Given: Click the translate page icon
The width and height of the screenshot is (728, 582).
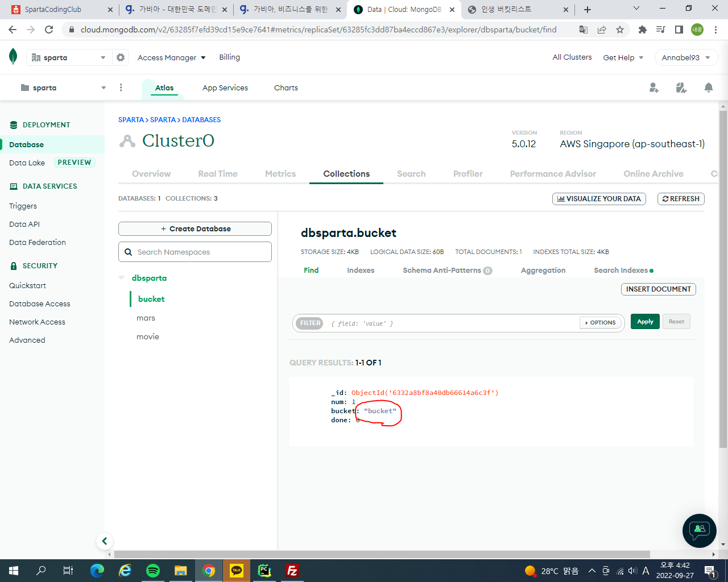Looking at the screenshot, I should point(584,30).
